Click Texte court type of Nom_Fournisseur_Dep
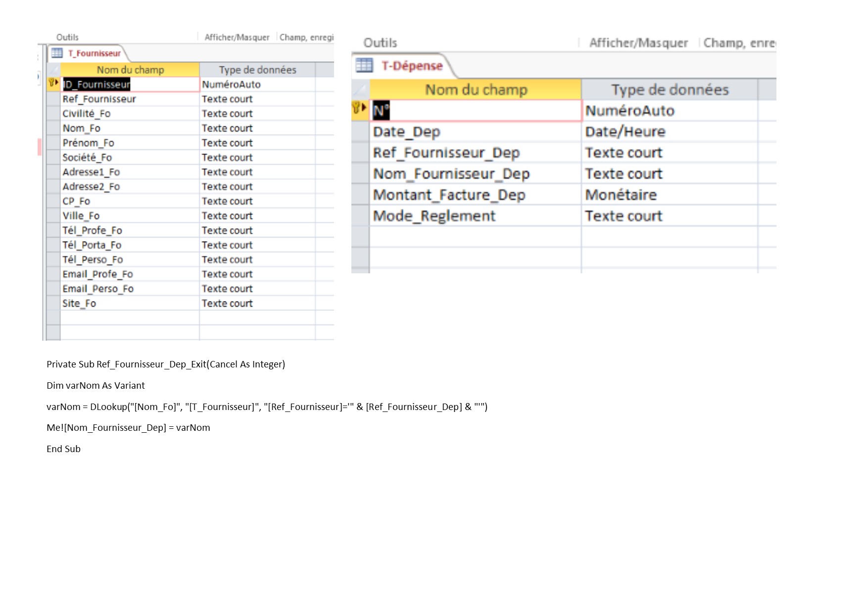This screenshot has width=868, height=614. click(x=670, y=174)
